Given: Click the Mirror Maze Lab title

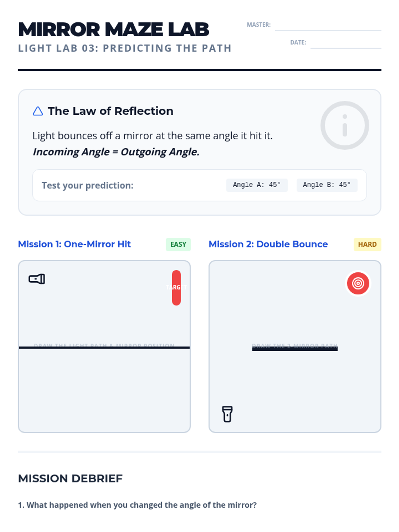Looking at the screenshot, I should [114, 29].
